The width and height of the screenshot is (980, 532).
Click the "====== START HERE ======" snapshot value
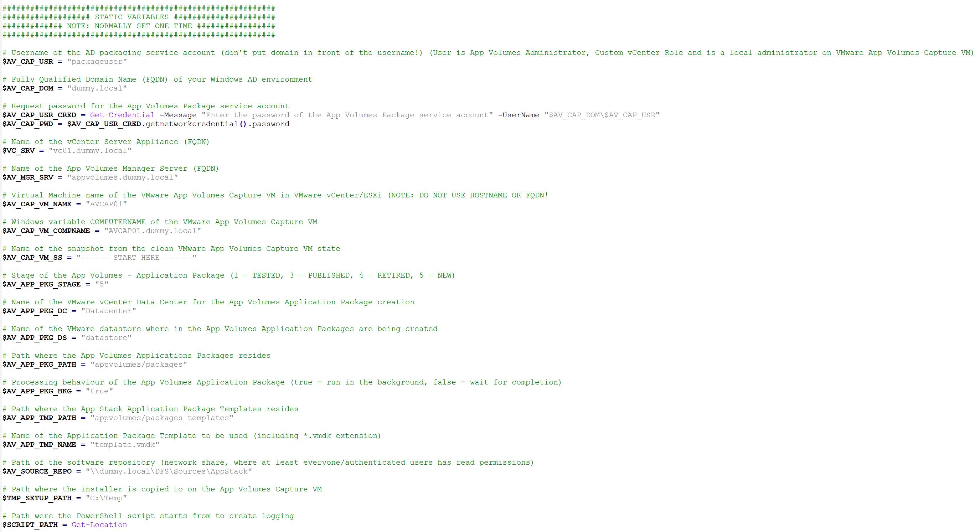click(136, 257)
